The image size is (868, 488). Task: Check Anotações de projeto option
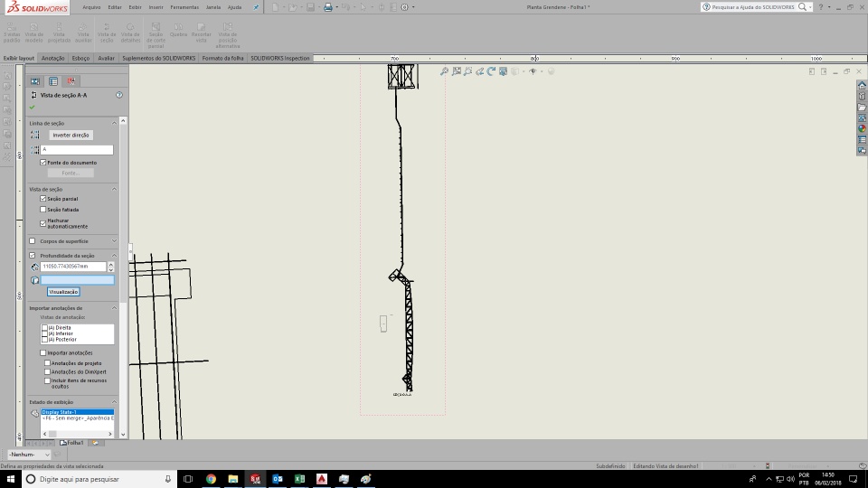(48, 363)
